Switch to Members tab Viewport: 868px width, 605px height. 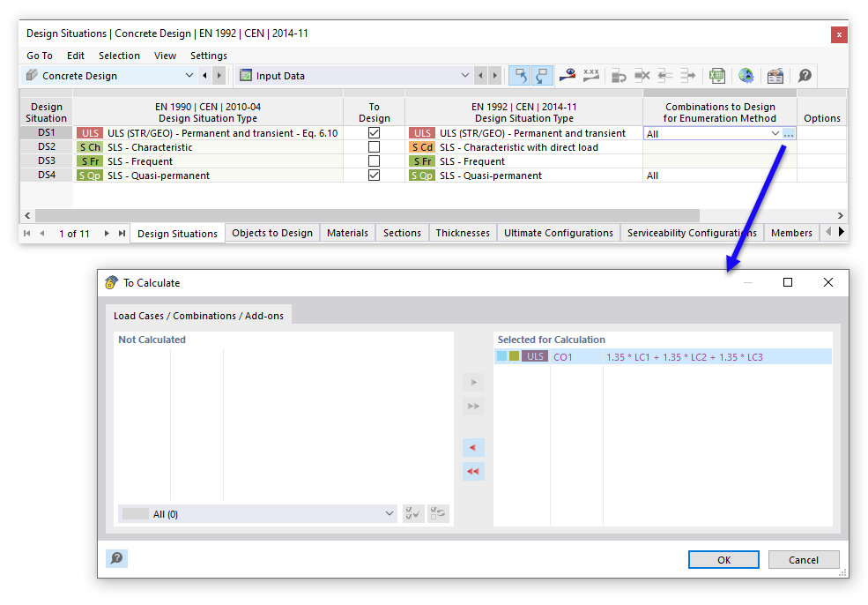click(x=791, y=233)
